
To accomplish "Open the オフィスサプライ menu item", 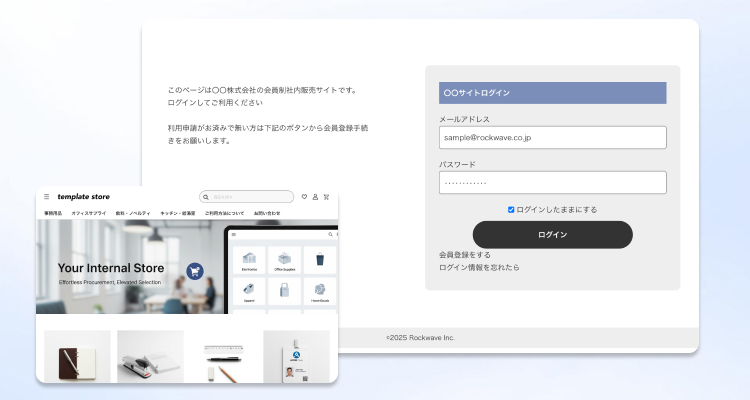I will tap(87, 213).
